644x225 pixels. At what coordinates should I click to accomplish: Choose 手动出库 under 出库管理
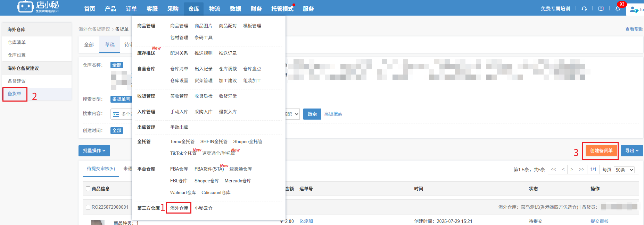pyautogui.click(x=179, y=127)
